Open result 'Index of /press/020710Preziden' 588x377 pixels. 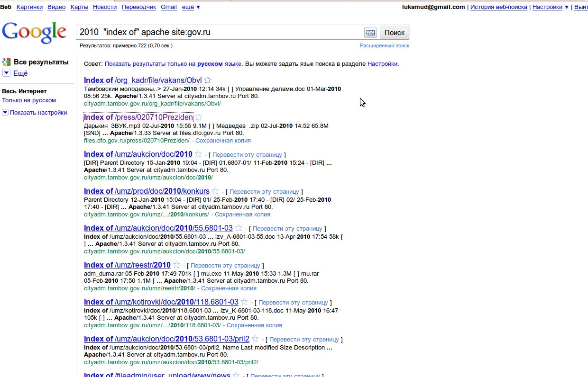click(138, 117)
